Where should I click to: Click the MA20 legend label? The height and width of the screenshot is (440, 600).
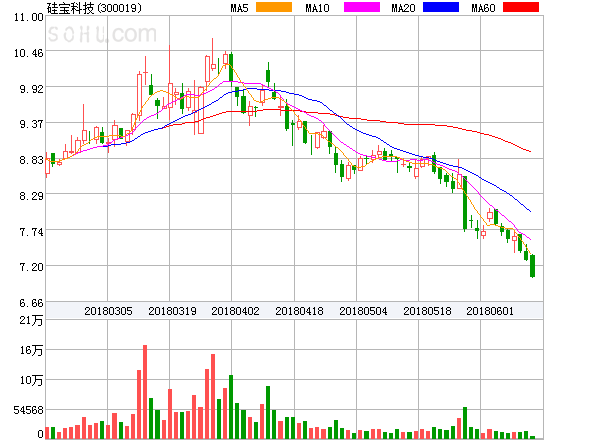click(x=403, y=8)
